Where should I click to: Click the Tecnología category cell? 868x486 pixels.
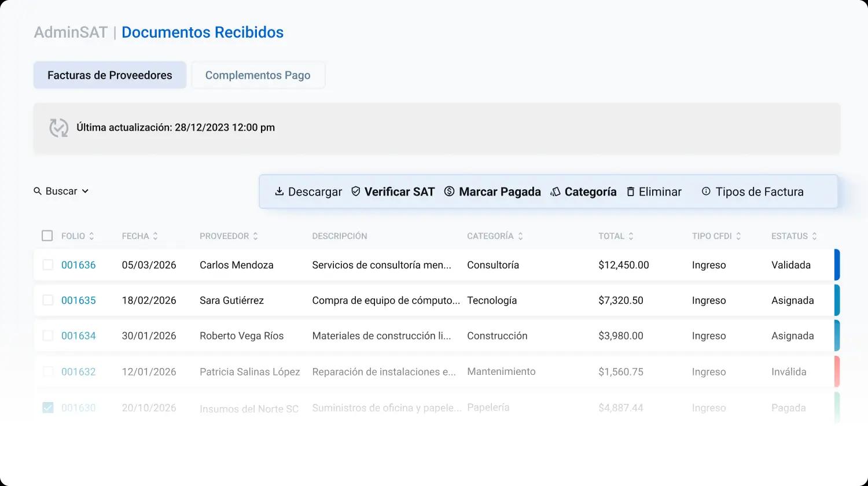(492, 300)
